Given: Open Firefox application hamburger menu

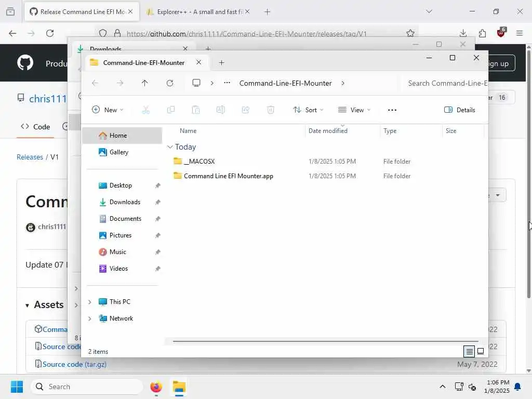Looking at the screenshot, I should click(520, 33).
